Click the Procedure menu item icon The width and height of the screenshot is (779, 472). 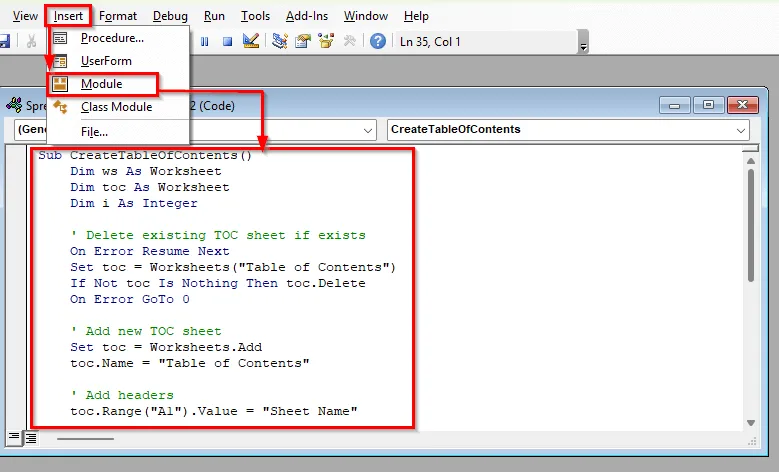click(x=60, y=38)
